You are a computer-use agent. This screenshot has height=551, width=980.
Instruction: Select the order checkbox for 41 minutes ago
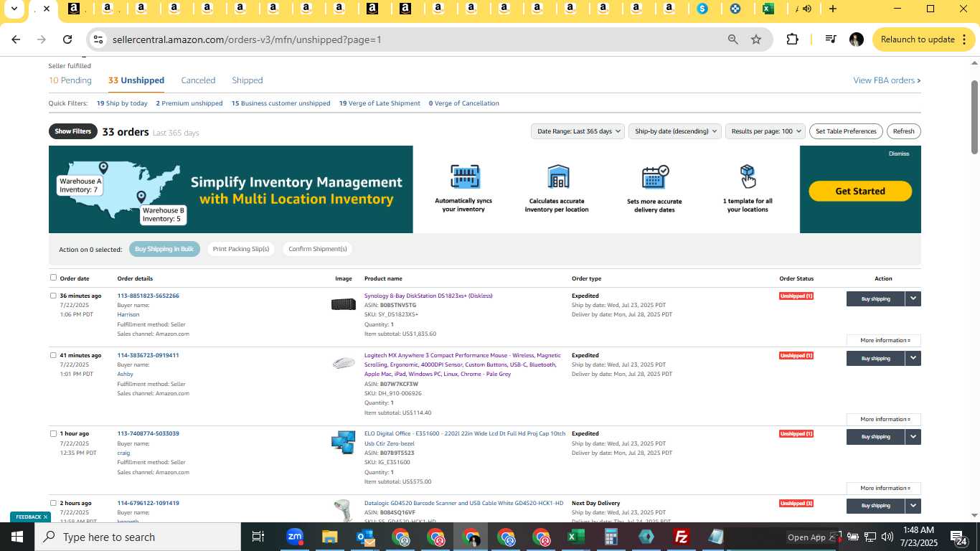coord(53,355)
